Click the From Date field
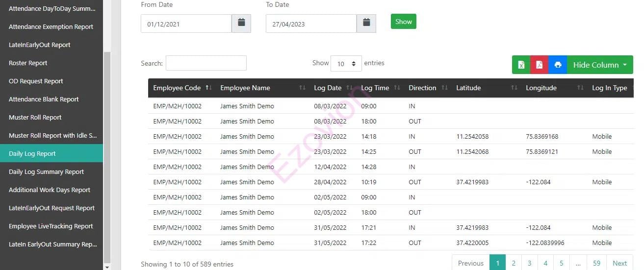 (186, 24)
